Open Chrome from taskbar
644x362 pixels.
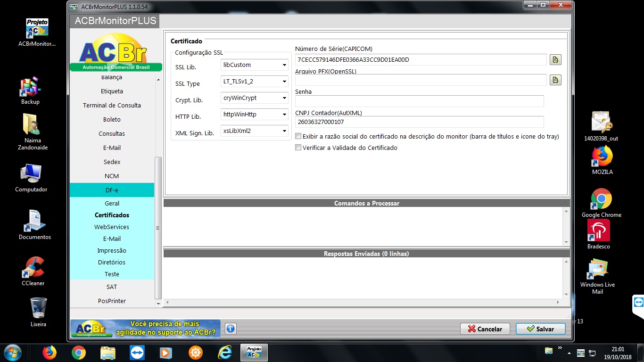click(78, 353)
